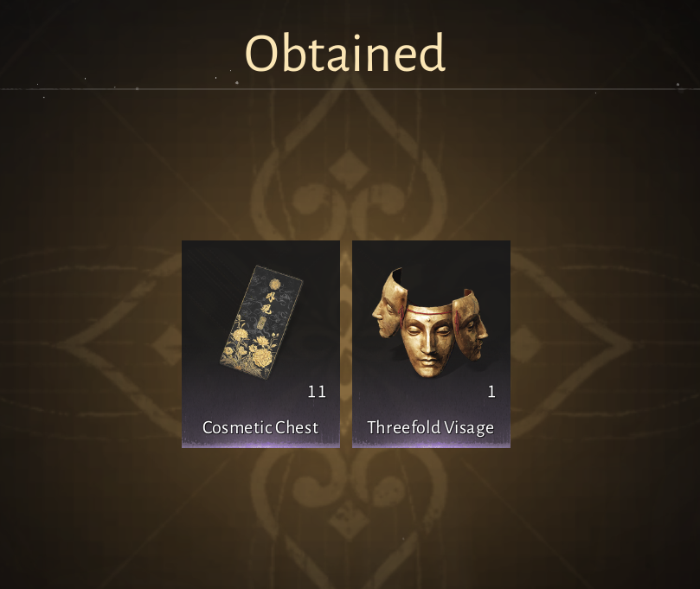Click the divider line below Obtained

click(x=350, y=89)
